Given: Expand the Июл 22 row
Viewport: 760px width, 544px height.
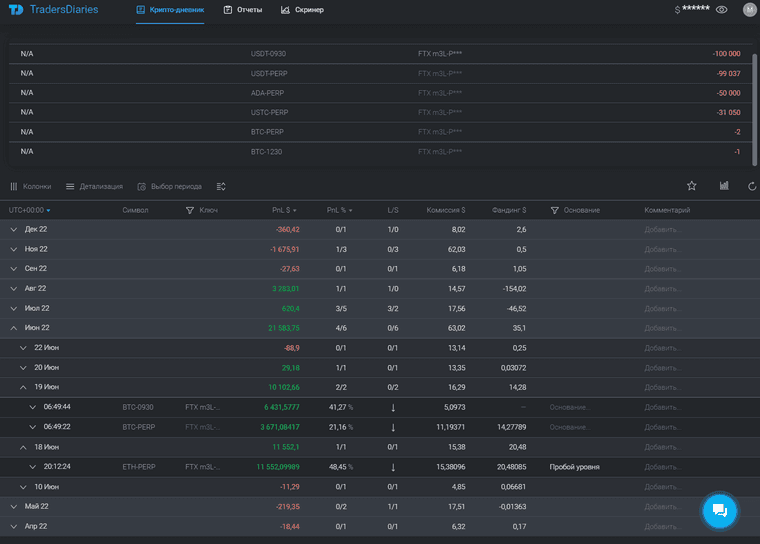Looking at the screenshot, I should click(14, 308).
